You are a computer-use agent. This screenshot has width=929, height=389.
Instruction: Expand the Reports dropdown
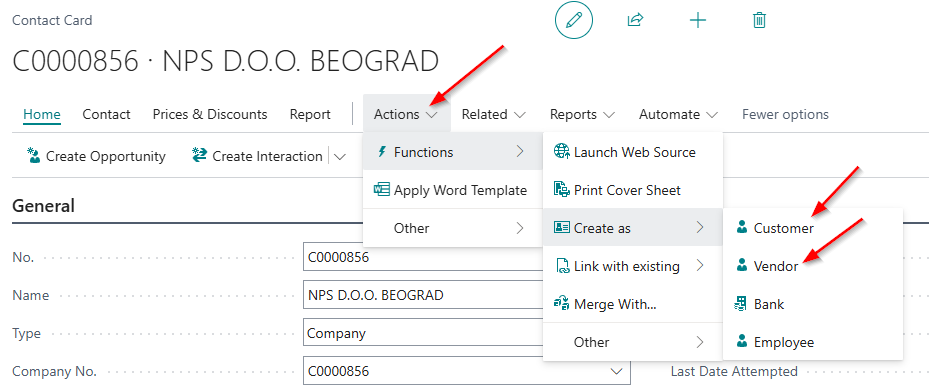pos(582,114)
